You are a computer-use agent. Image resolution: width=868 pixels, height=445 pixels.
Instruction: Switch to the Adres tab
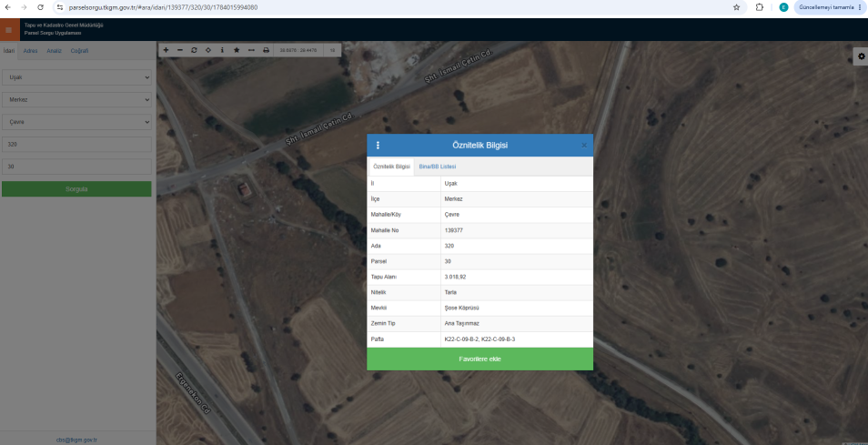30,51
